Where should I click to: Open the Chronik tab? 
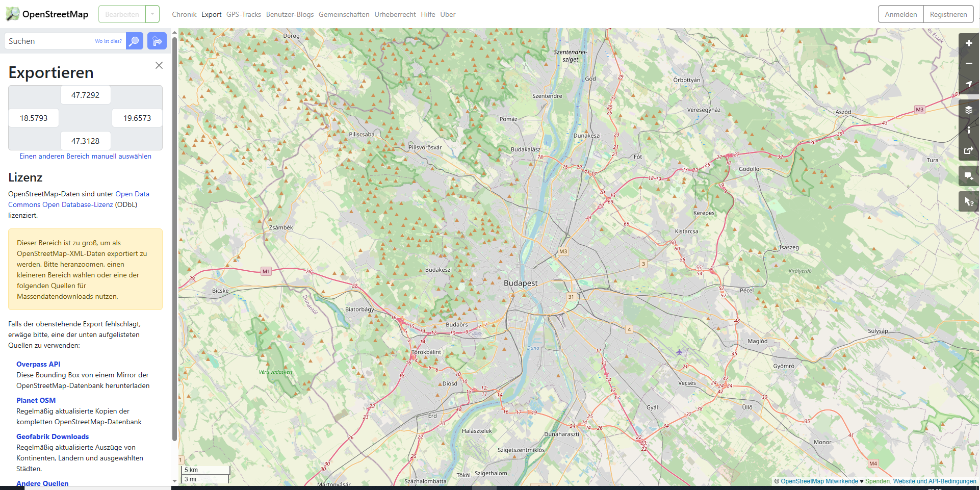184,14
